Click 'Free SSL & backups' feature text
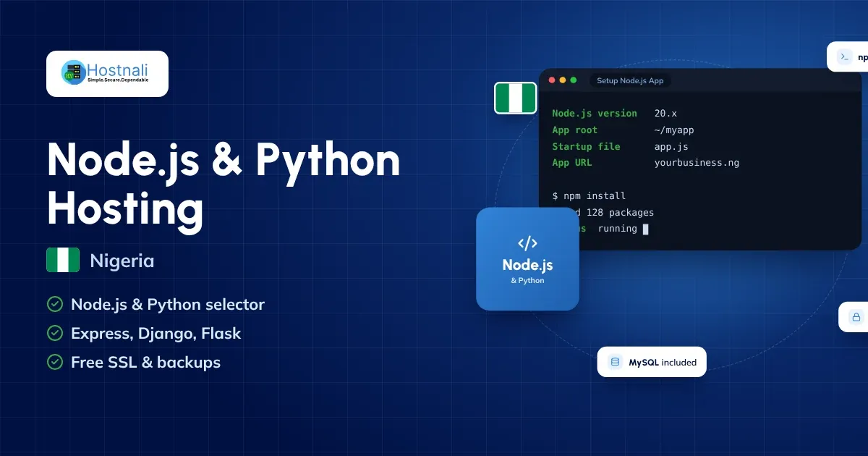This screenshot has height=456, width=868. pyautogui.click(x=145, y=363)
